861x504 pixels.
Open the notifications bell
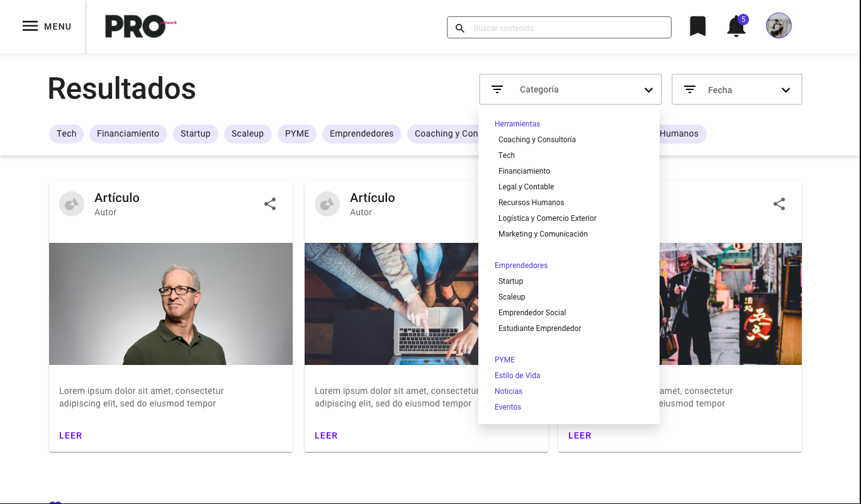736,27
